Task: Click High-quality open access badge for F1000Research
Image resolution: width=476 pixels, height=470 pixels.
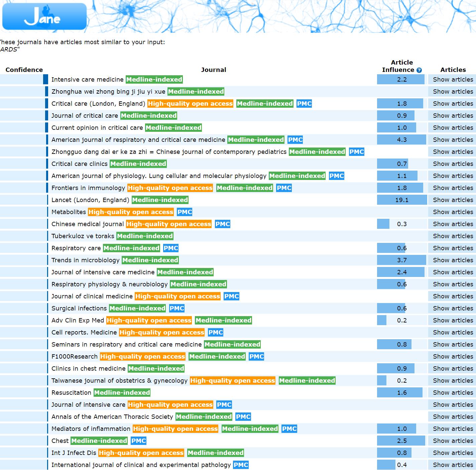Action: pyautogui.click(x=143, y=357)
